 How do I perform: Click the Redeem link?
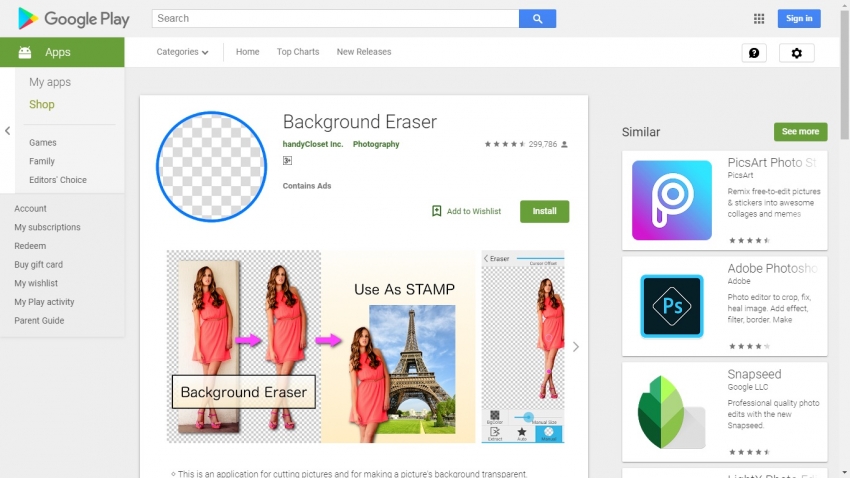30,246
